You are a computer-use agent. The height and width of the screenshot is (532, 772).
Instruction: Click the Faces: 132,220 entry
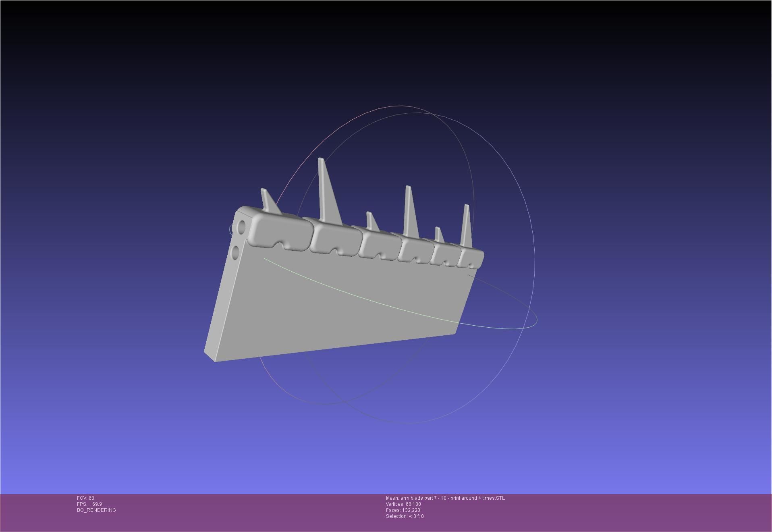pyautogui.click(x=403, y=510)
